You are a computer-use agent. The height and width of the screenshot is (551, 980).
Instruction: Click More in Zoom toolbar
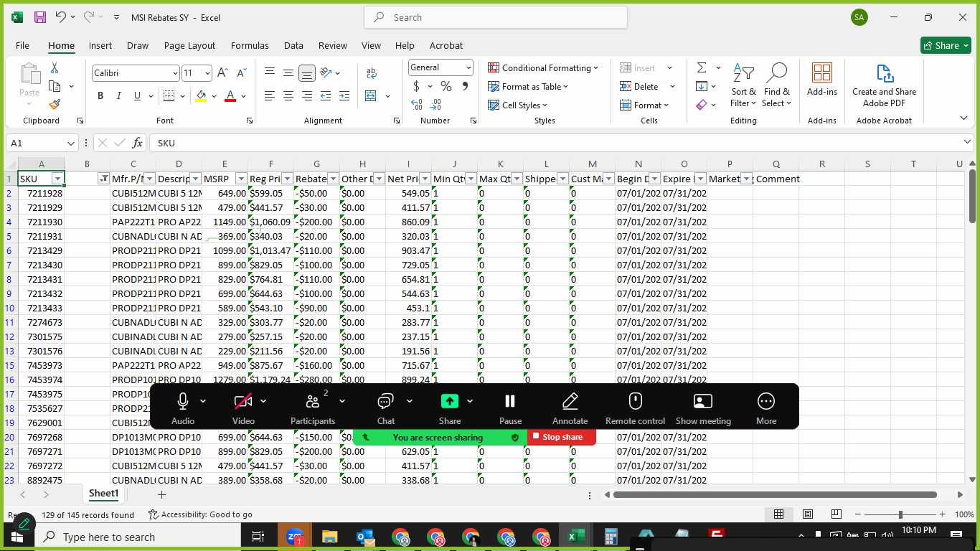766,408
